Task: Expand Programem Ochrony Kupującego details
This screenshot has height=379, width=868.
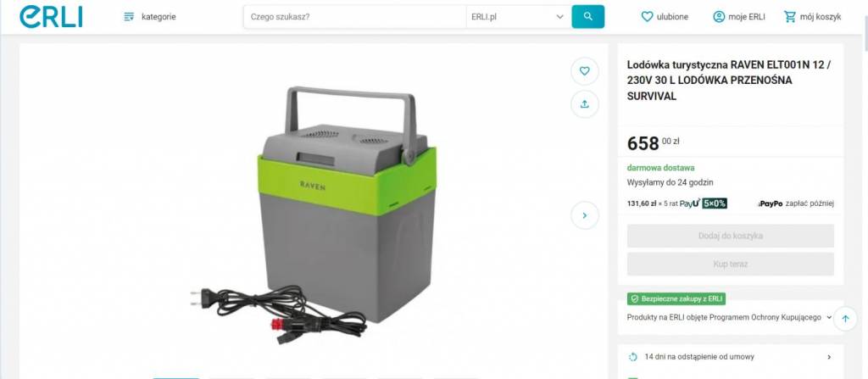Action: click(829, 317)
